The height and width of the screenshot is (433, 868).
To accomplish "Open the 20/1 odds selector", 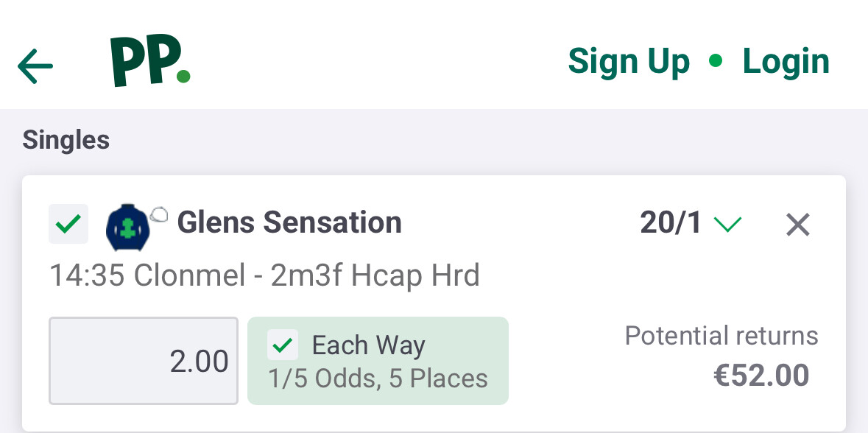I will coord(671,223).
